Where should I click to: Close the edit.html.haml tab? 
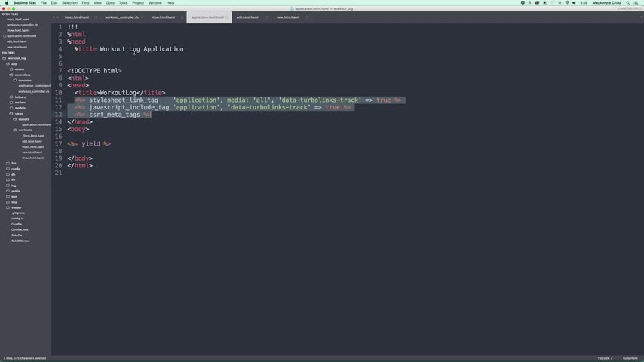[x=267, y=17]
